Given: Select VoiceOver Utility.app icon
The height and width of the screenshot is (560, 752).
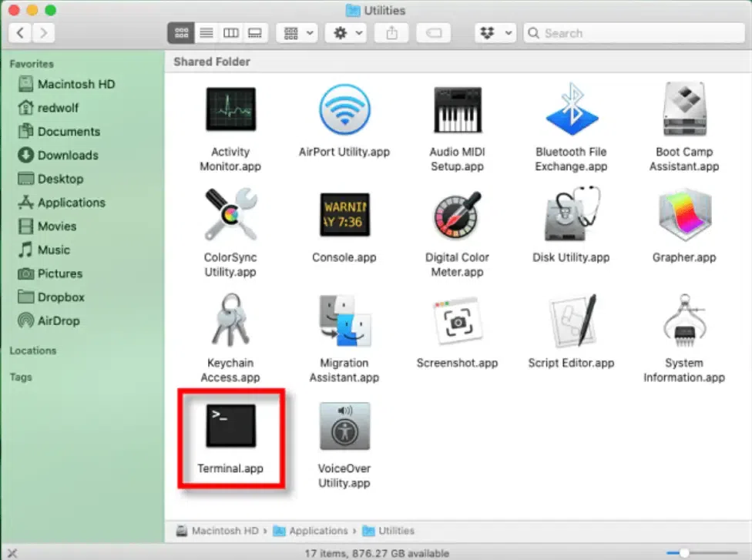Looking at the screenshot, I should click(x=344, y=426).
